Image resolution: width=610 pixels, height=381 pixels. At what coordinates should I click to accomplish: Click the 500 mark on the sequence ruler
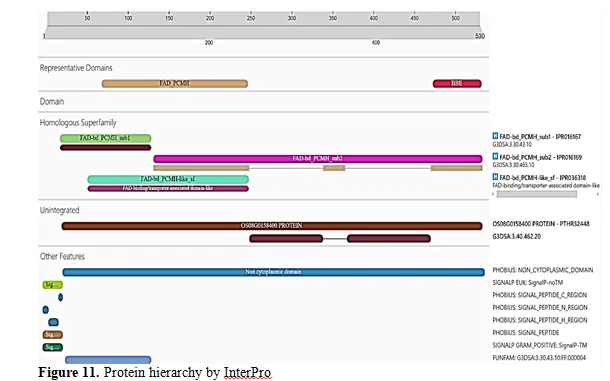456,18
